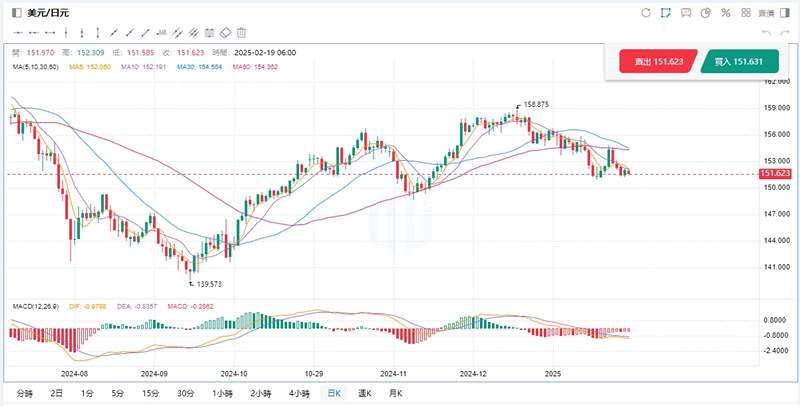Open the MACD(12,26,9) indicator settings
Screen dimensions: 800x406
pyautogui.click(x=33, y=304)
